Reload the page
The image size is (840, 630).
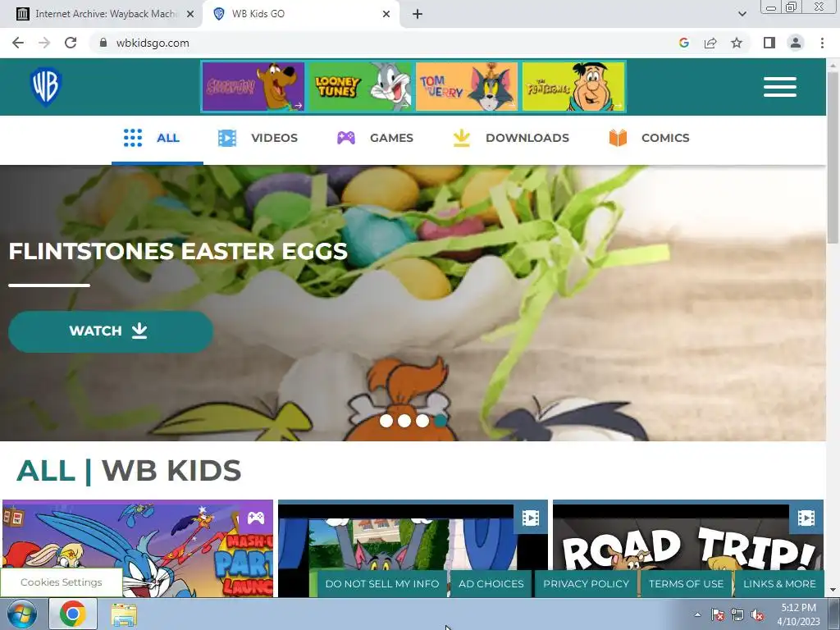tap(71, 43)
